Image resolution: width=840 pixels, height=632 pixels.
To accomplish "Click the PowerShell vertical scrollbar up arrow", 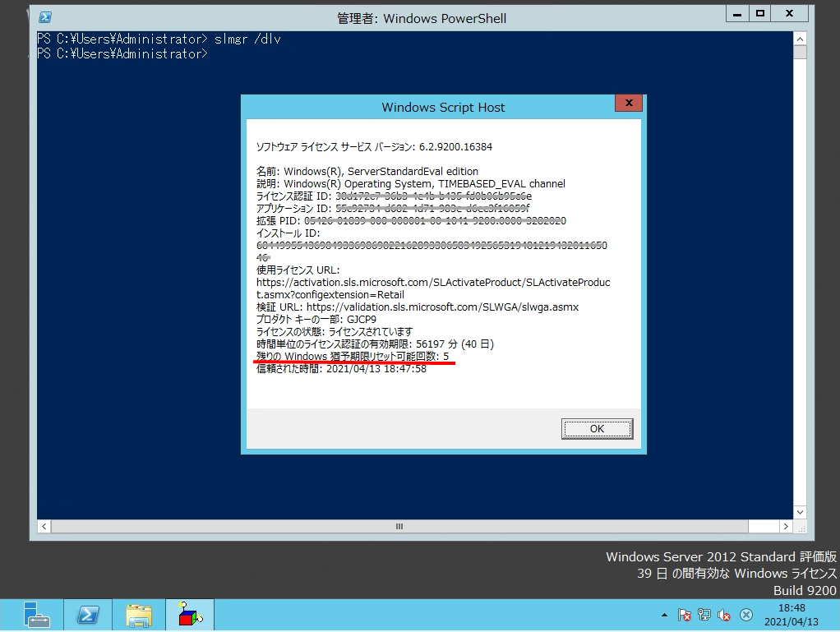I will (x=800, y=39).
